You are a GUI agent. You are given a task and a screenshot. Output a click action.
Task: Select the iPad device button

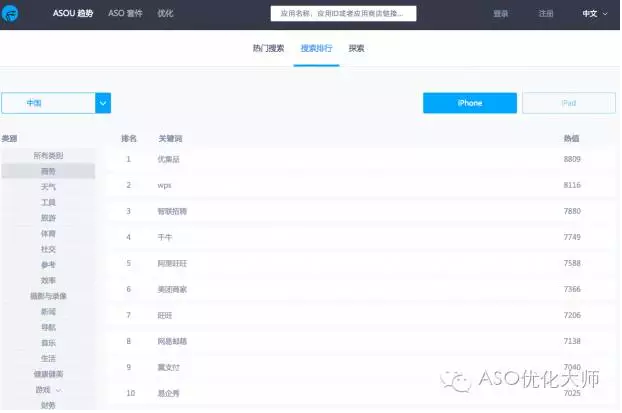[x=569, y=103]
